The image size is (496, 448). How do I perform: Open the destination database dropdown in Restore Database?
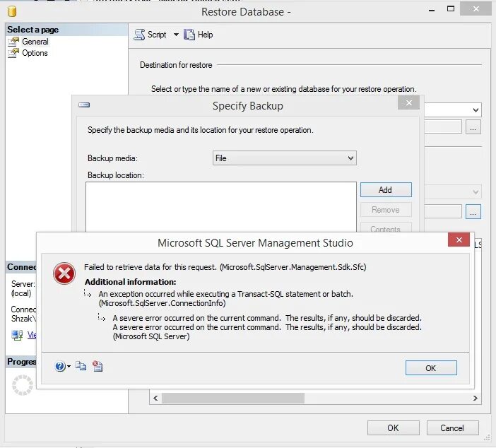click(x=476, y=110)
